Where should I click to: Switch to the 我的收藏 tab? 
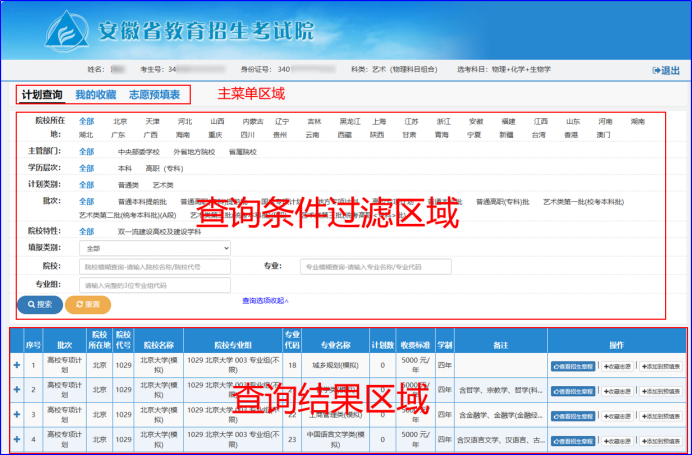point(95,94)
